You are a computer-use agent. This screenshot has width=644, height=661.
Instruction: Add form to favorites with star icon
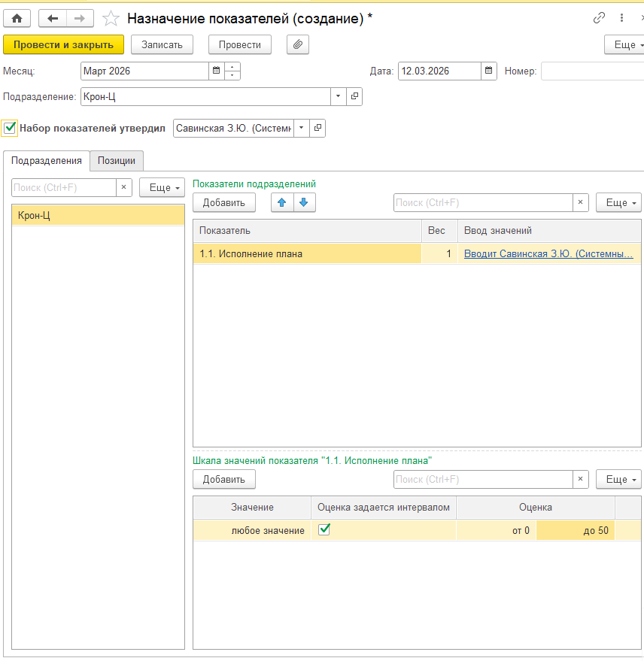(x=111, y=18)
